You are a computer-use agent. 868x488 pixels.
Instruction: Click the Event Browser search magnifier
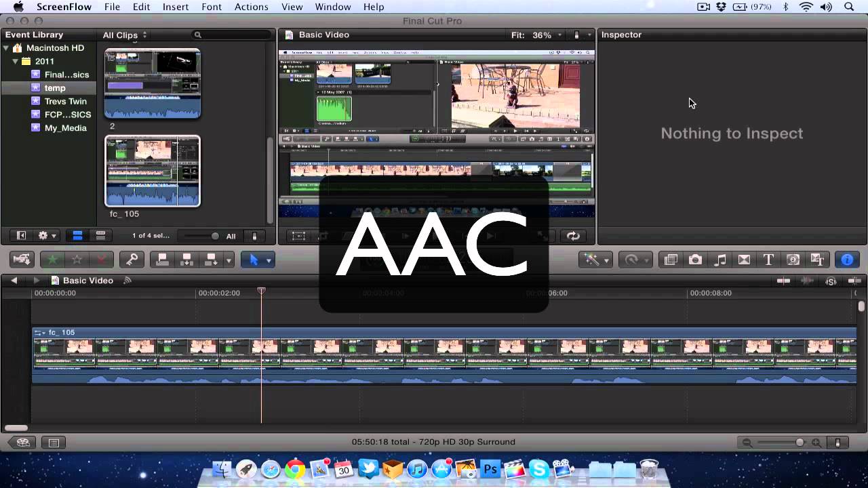click(198, 35)
